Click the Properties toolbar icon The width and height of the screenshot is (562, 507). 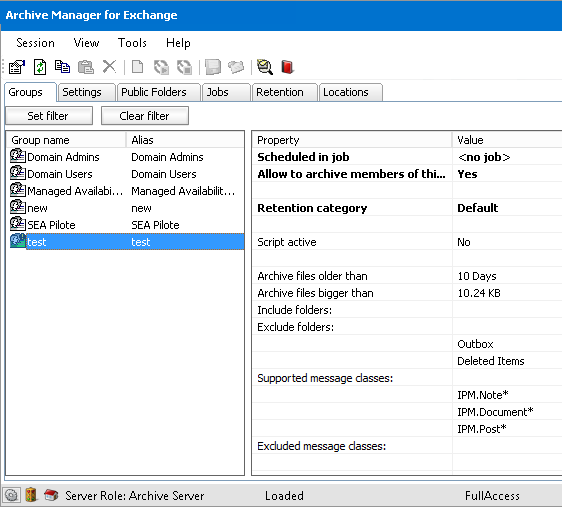(16, 67)
